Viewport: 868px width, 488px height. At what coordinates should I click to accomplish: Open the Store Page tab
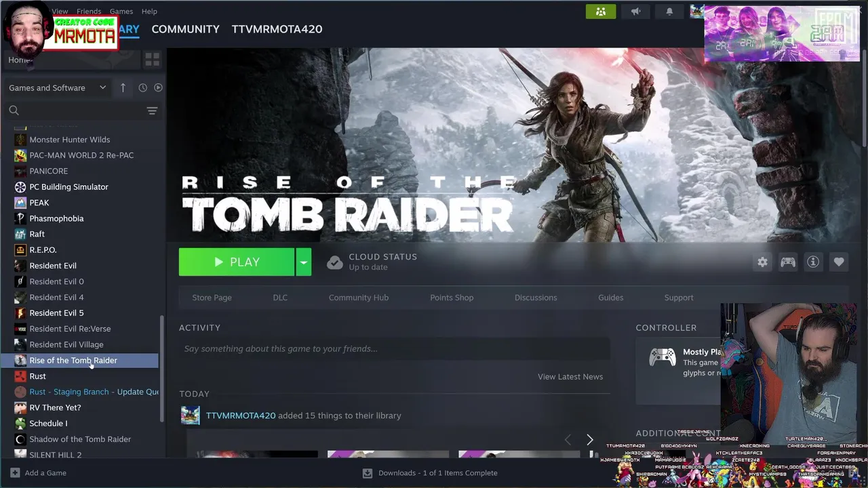pos(212,298)
